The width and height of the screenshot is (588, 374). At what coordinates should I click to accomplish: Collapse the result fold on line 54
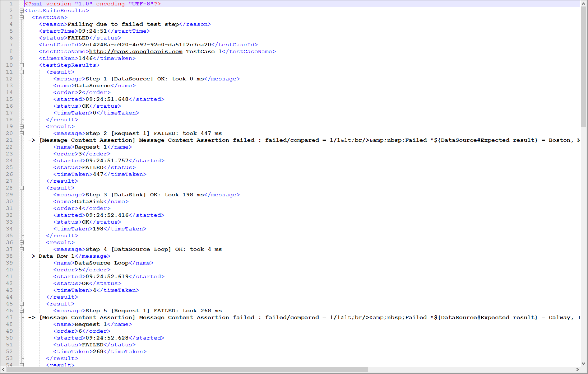tap(22, 365)
